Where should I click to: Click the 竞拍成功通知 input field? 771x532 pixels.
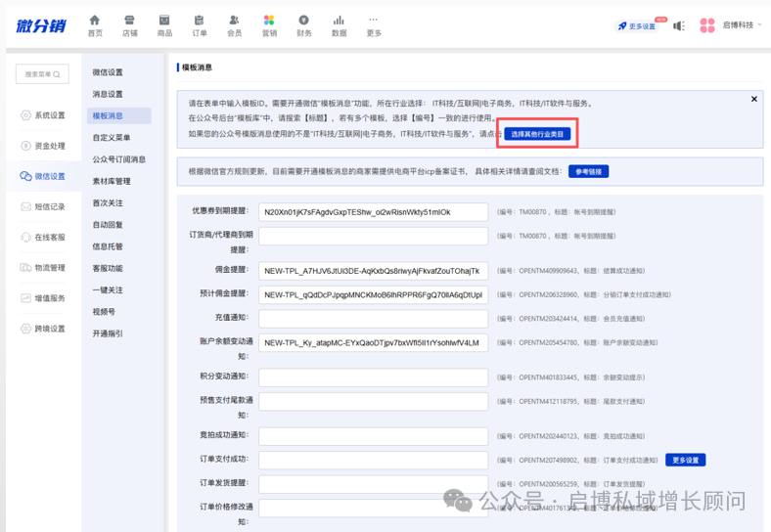click(373, 436)
